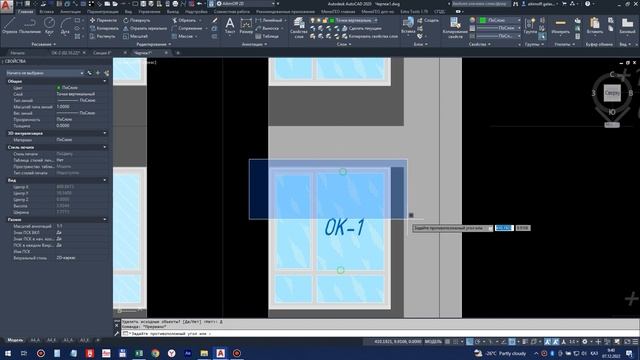Click the Растянуть stretch tool

103,36
